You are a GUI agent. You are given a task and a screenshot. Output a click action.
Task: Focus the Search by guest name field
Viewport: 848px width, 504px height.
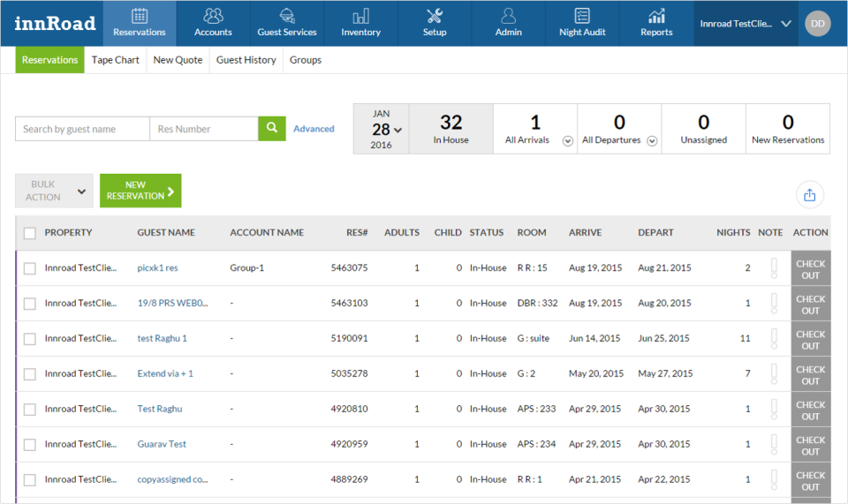83,129
